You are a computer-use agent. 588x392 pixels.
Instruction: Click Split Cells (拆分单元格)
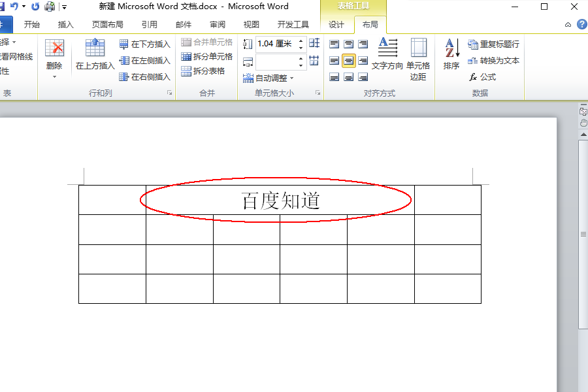pos(206,57)
